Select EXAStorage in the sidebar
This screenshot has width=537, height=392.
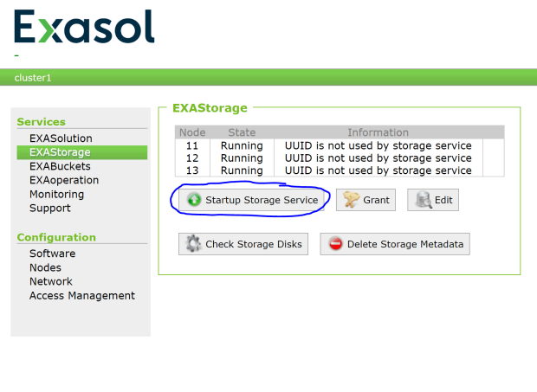60,152
